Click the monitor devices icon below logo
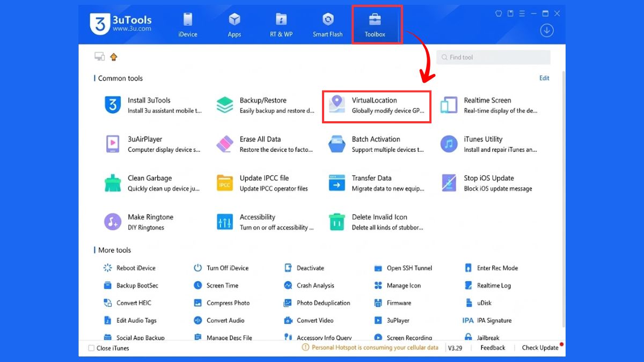644x362 pixels. [99, 57]
